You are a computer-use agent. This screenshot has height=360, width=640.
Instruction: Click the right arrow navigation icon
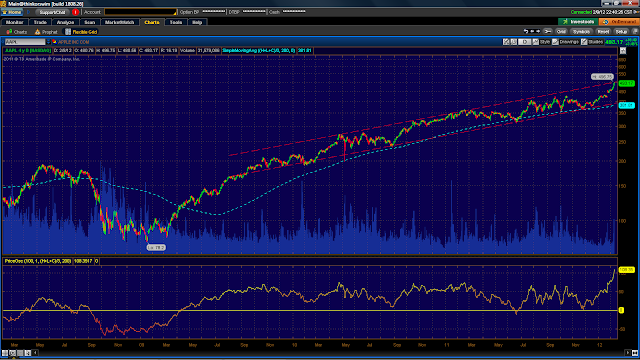coord(538,31)
